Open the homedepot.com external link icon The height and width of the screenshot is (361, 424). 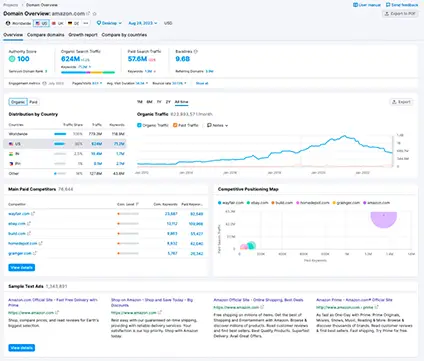41,243
